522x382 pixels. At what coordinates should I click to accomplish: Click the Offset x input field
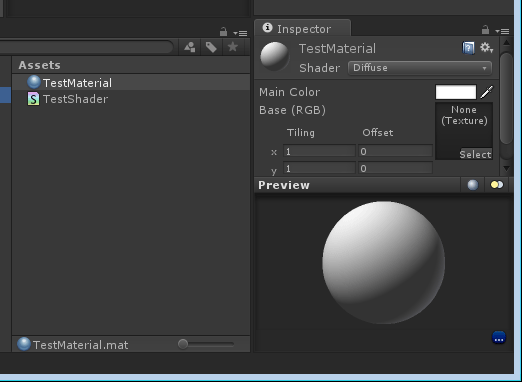coord(395,151)
